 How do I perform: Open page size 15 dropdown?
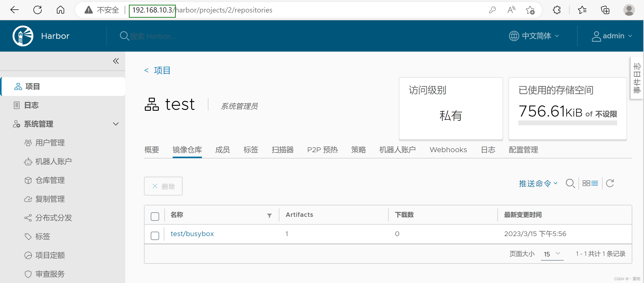pos(552,254)
